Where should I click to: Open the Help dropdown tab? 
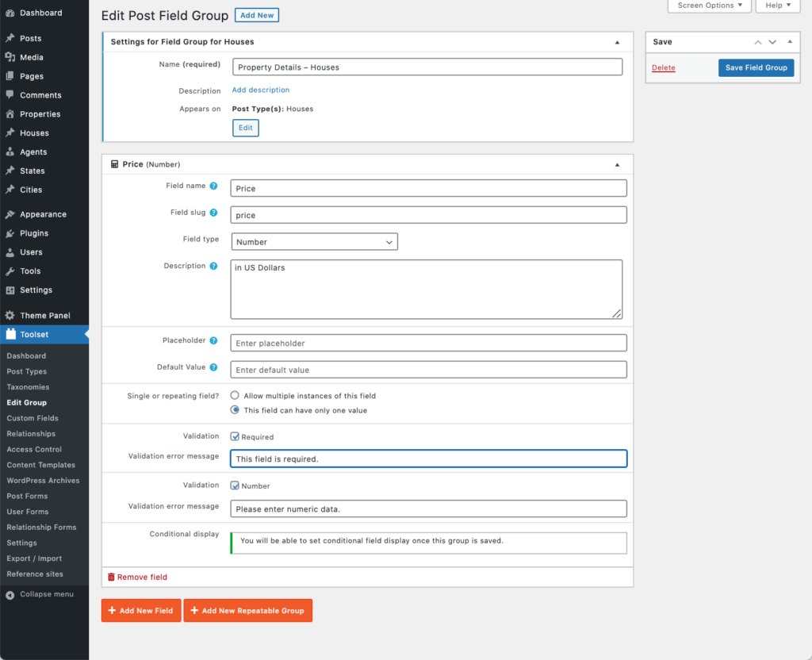(778, 6)
